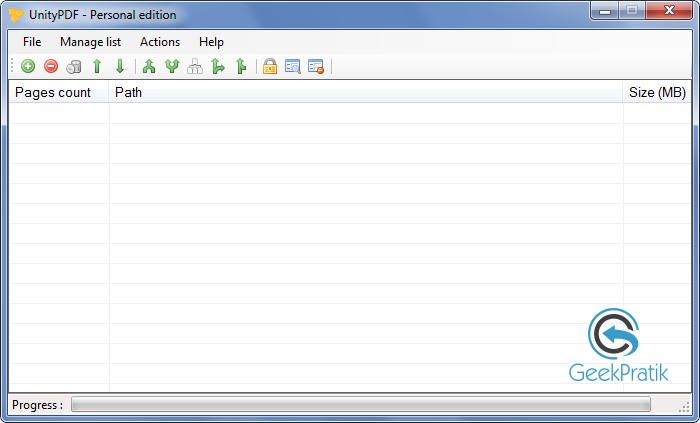Click the toolbar drag grip handle

[12, 66]
